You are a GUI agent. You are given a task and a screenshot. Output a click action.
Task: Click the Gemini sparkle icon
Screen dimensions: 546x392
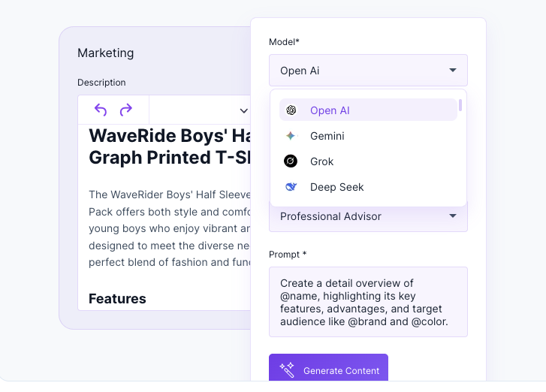tap(291, 136)
